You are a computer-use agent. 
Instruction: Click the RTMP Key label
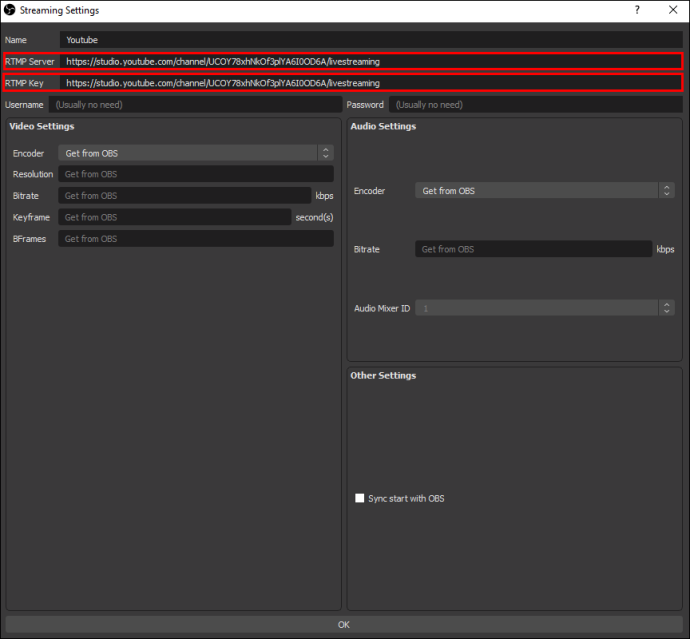pyautogui.click(x=24, y=83)
